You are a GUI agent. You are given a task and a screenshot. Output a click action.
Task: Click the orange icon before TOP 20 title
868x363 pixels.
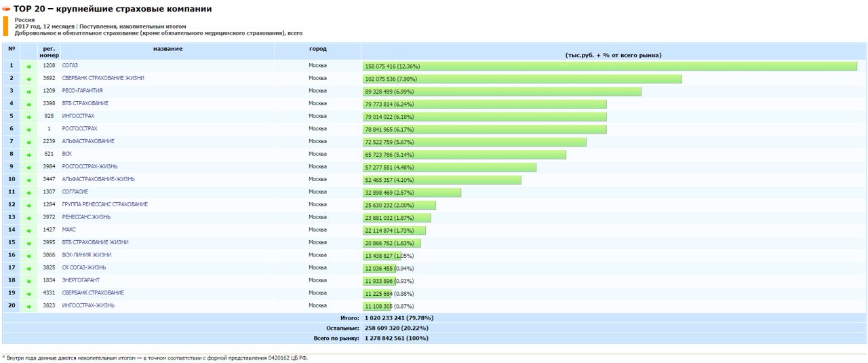(x=7, y=9)
